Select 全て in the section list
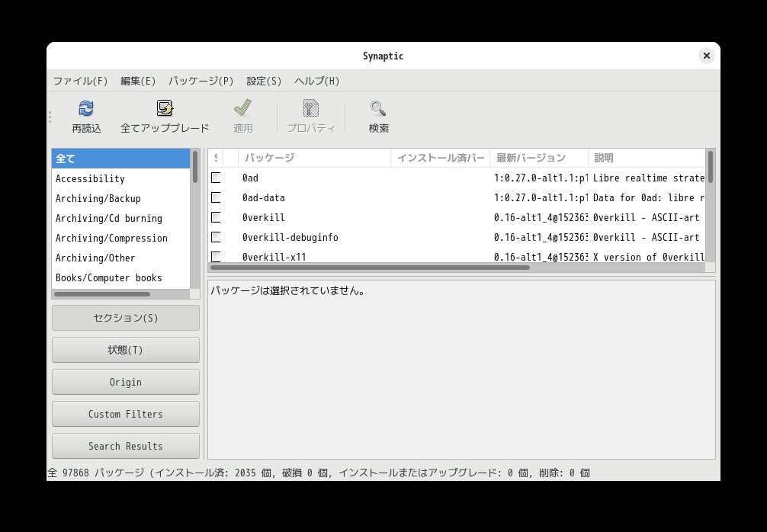767x532 pixels. [120, 159]
